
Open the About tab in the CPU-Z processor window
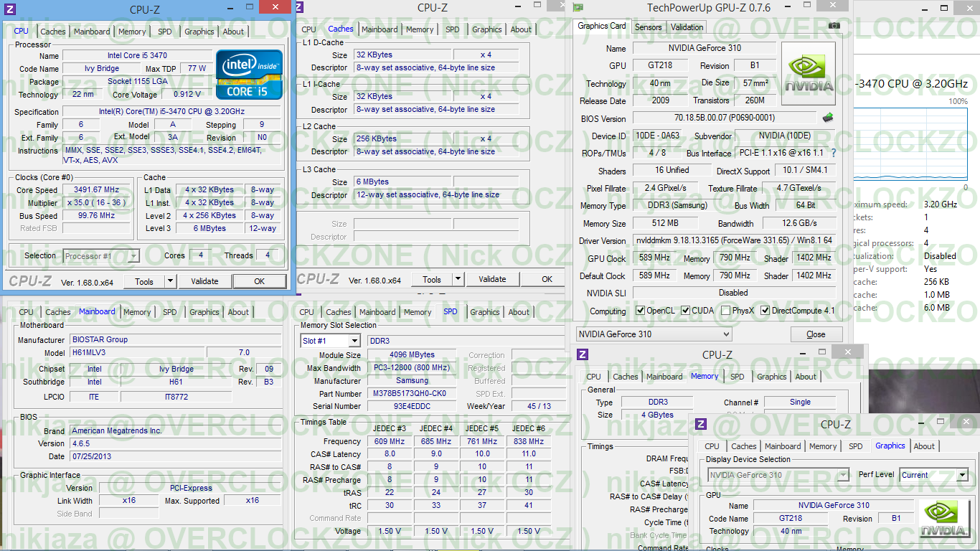(x=233, y=32)
